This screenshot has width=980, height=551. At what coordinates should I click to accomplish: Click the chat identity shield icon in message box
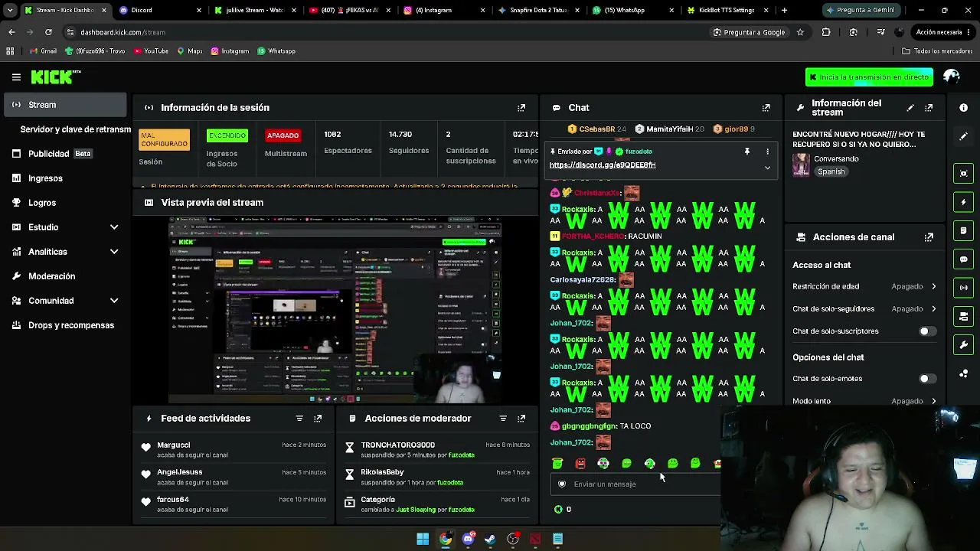click(x=562, y=484)
